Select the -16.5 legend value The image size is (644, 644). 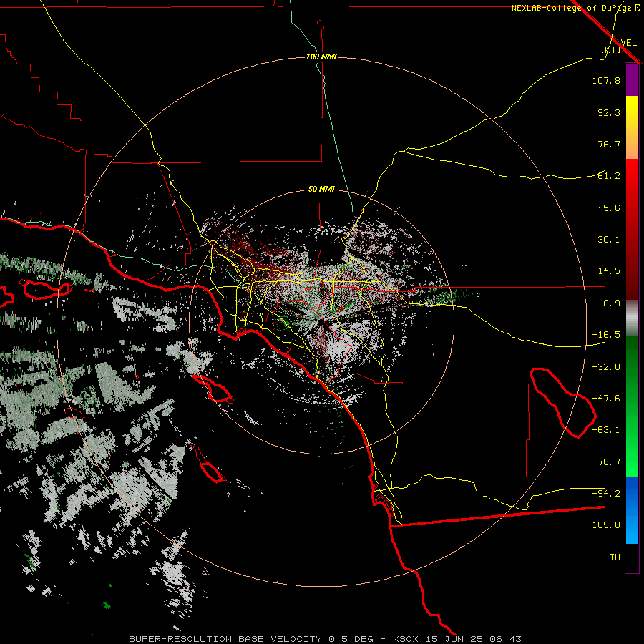point(606,335)
